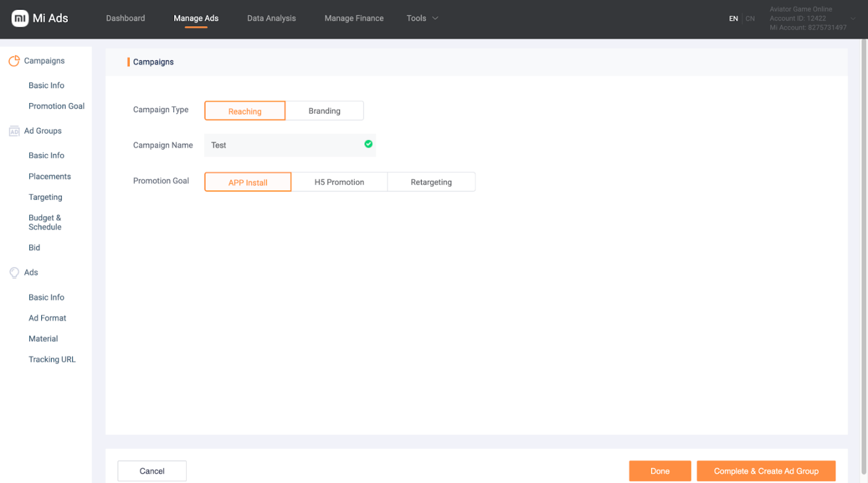Screen dimensions: 868x483
Task: Click the Ad Groups icon in sidebar
Action: 14,131
